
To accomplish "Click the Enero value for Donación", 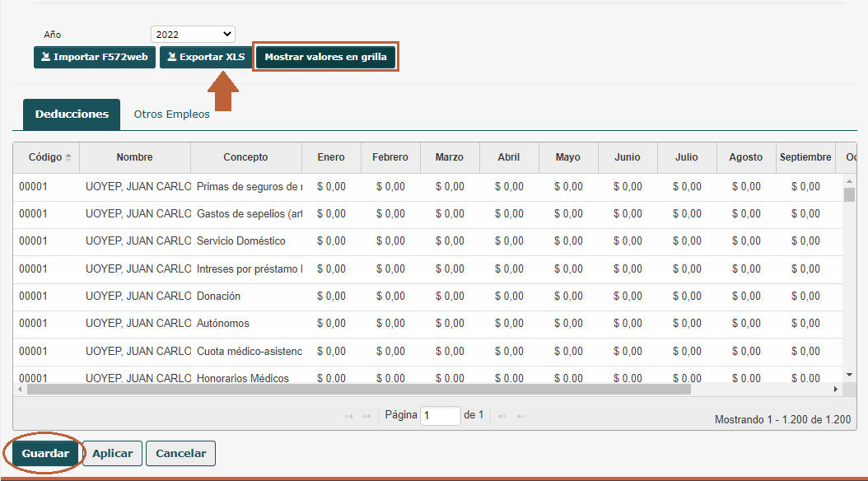I will [331, 297].
